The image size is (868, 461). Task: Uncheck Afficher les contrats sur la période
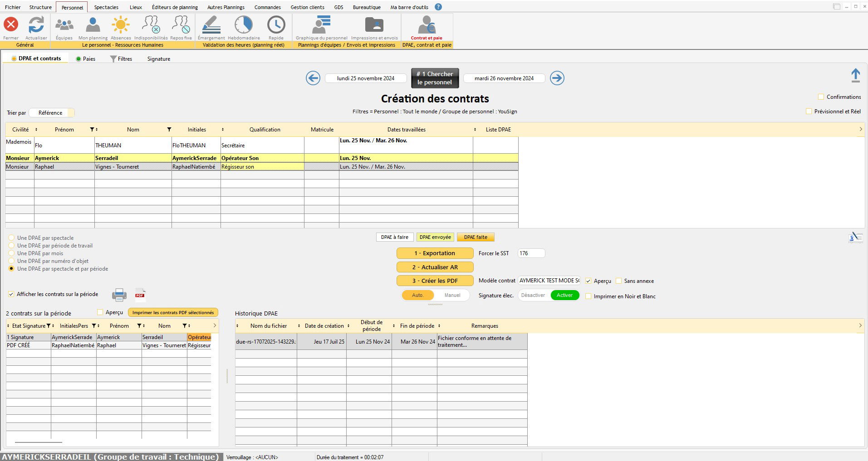(x=11, y=294)
